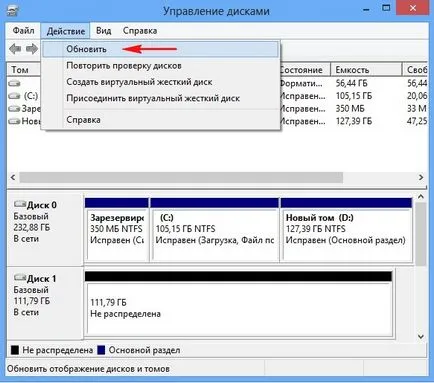Click the 105,15 ГБ capacity cell in volume list
Image resolution: width=434 pixels, height=383 pixels.
pos(354,96)
